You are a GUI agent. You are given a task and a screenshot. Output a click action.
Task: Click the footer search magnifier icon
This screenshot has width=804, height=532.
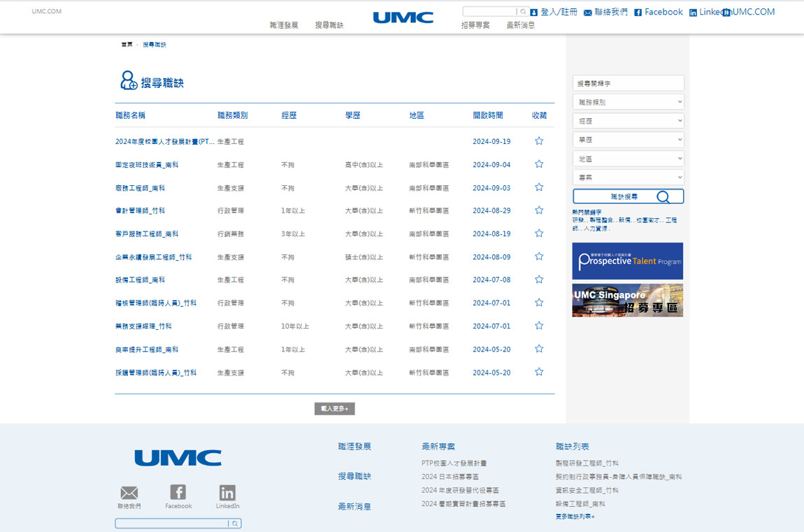click(236, 524)
